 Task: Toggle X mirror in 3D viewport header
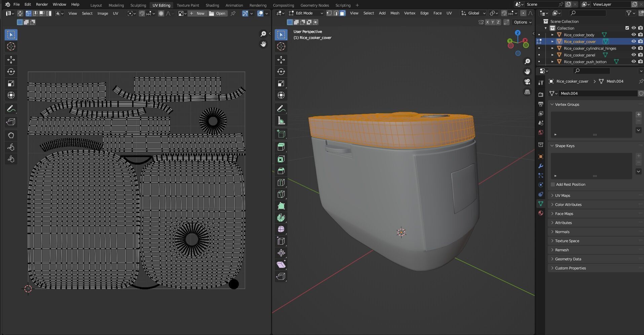pos(488,22)
